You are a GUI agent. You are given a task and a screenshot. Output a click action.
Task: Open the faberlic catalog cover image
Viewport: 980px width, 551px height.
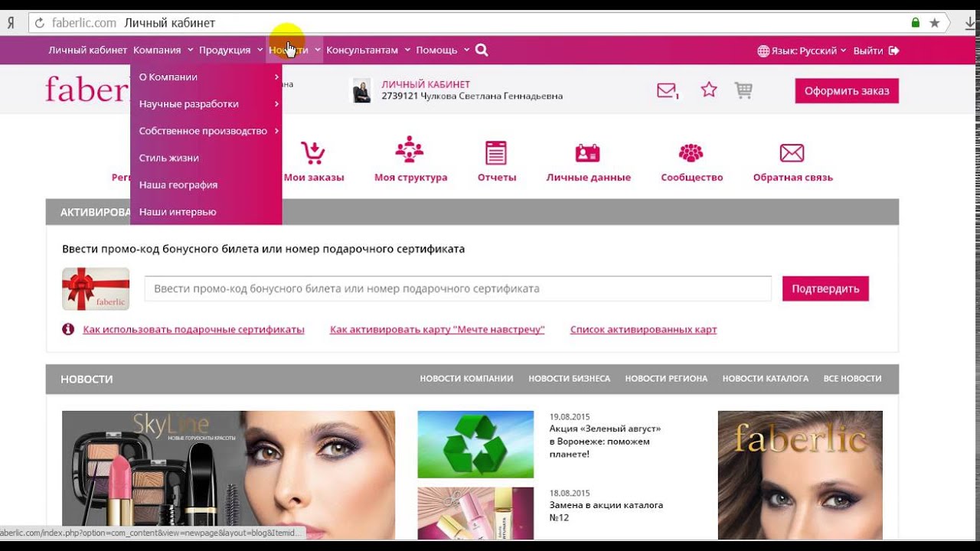point(800,475)
